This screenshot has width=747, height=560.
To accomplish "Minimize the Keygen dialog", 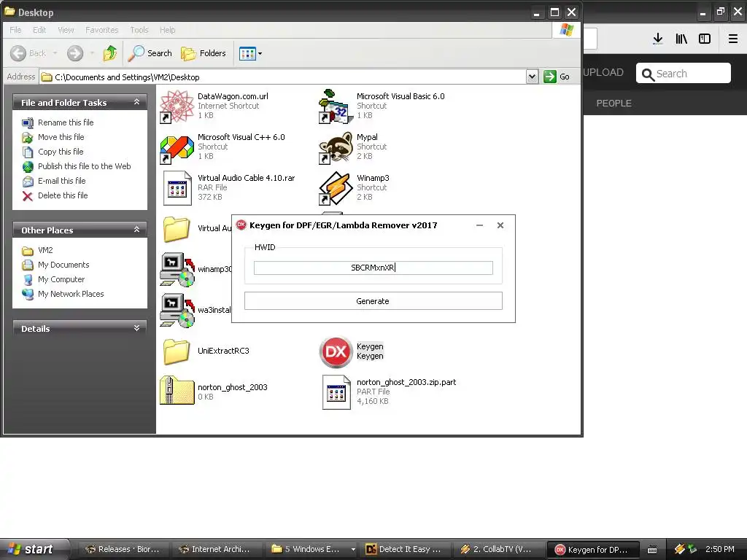I will pyautogui.click(x=480, y=225).
